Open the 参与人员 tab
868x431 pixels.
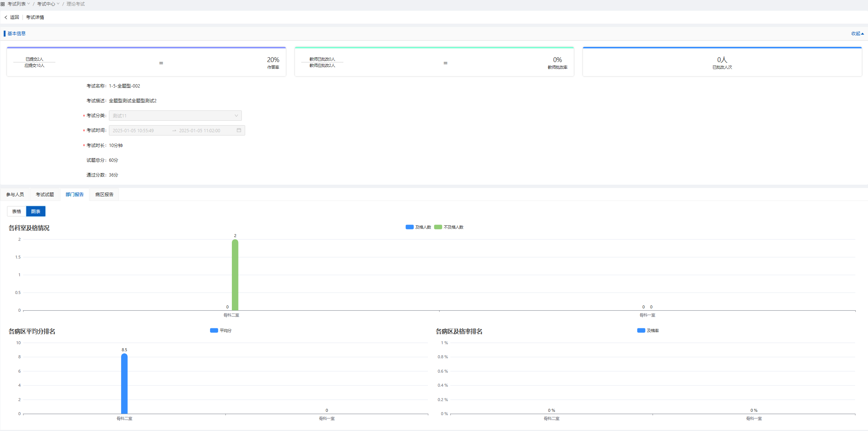[x=15, y=195]
